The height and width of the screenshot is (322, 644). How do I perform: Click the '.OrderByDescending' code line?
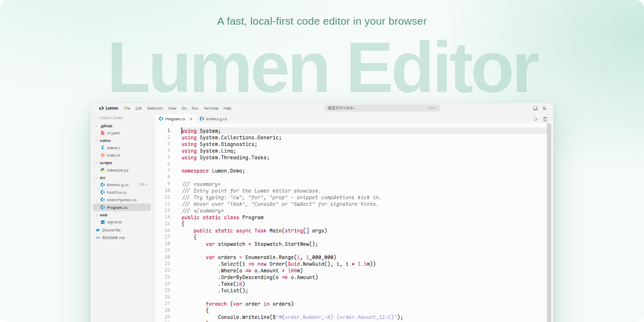pyautogui.click(x=268, y=277)
